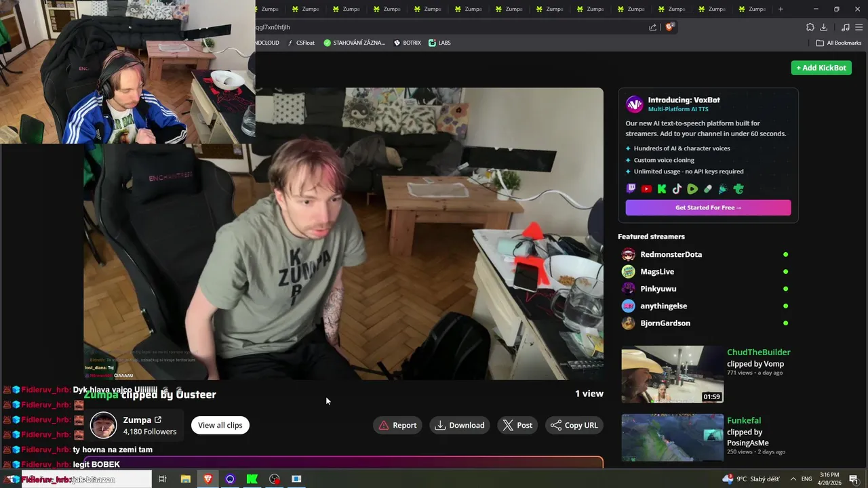Click the YouTube icon in VoxBot panel
The width and height of the screenshot is (868, 488).
click(647, 189)
